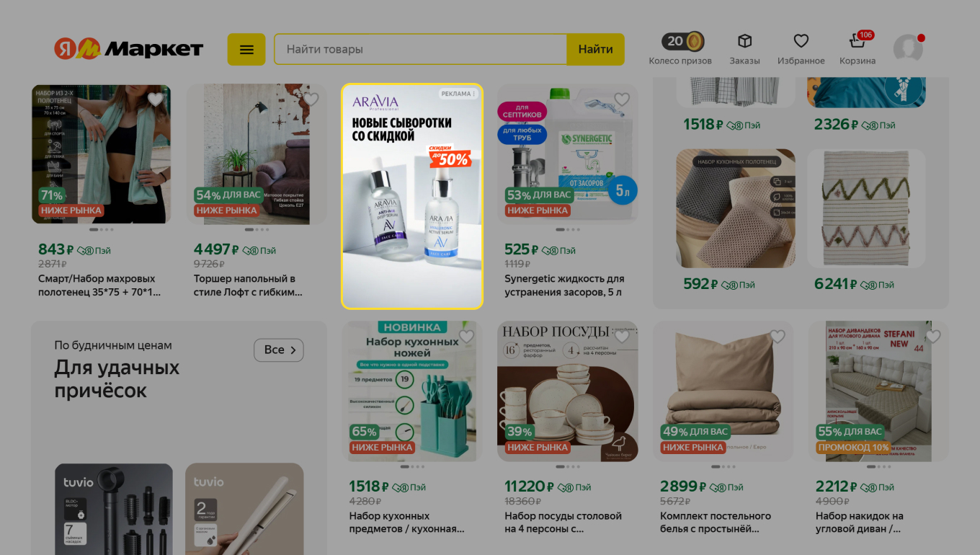Image resolution: width=980 pixels, height=555 pixels.
Task: Open the Заказы box icon
Action: coord(744,41)
